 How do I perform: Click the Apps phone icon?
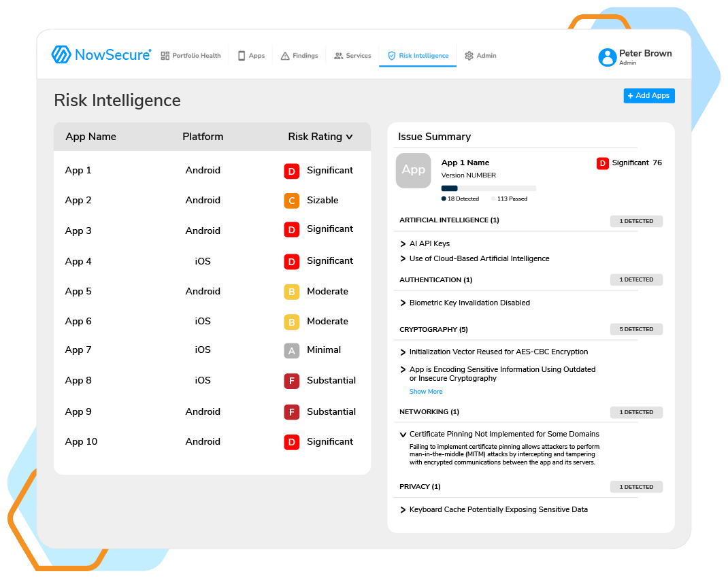(242, 56)
